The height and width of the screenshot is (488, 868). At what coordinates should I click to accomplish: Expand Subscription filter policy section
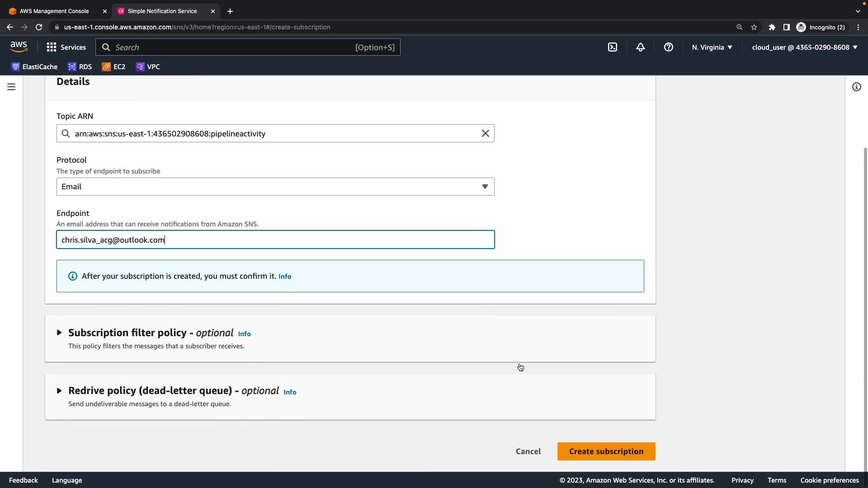[x=59, y=333]
